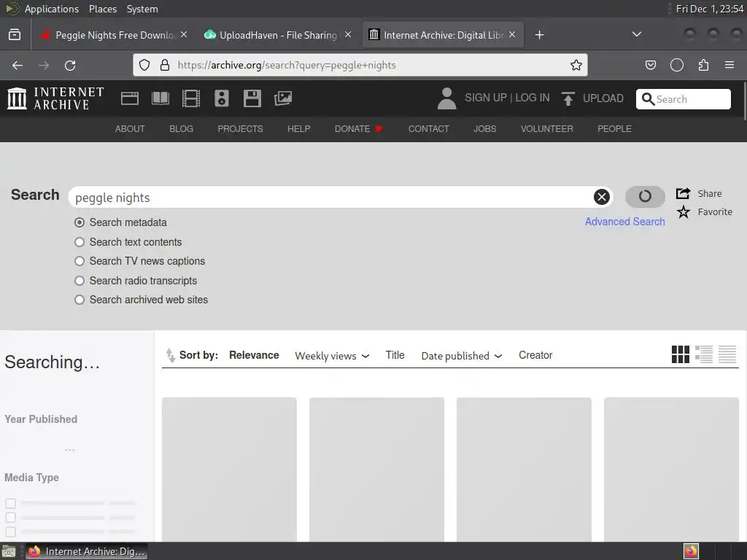Open the Images icon
This screenshot has width=747, height=560.
[282, 98]
